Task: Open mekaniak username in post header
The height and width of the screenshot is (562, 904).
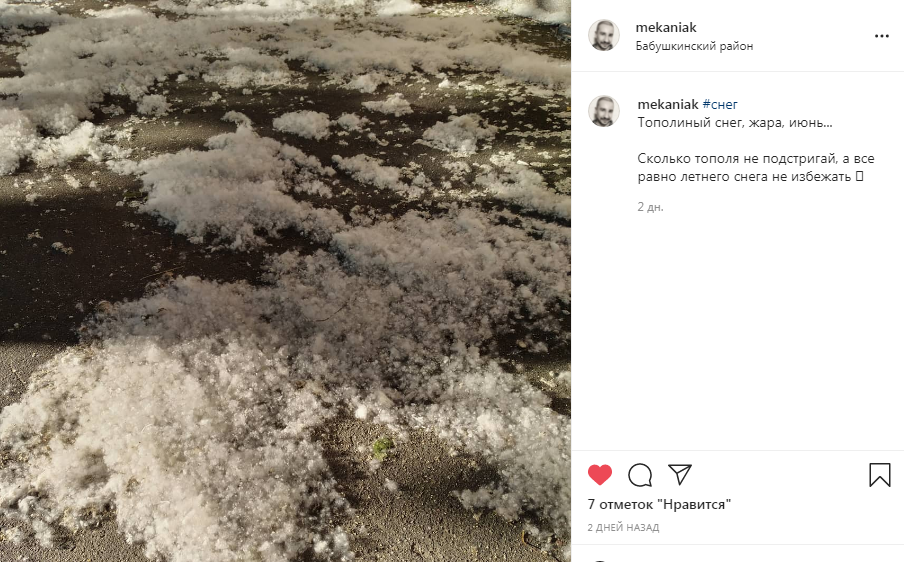Action: pos(666,27)
